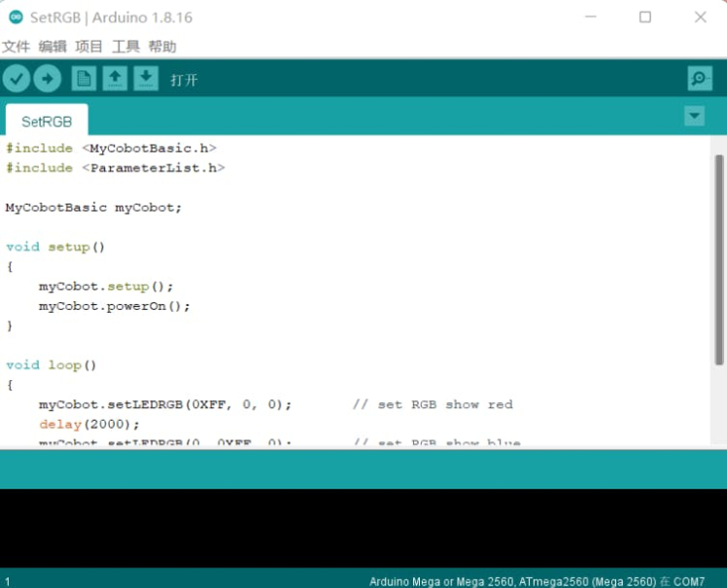This screenshot has width=727, height=588.
Task: Minimize the Arduino window
Action: tap(591, 17)
